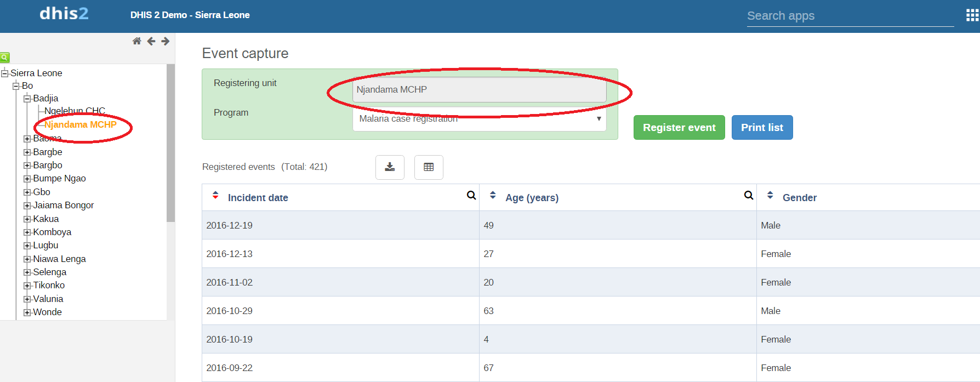
Task: Click search icon in Incident date column
Action: 471,196
